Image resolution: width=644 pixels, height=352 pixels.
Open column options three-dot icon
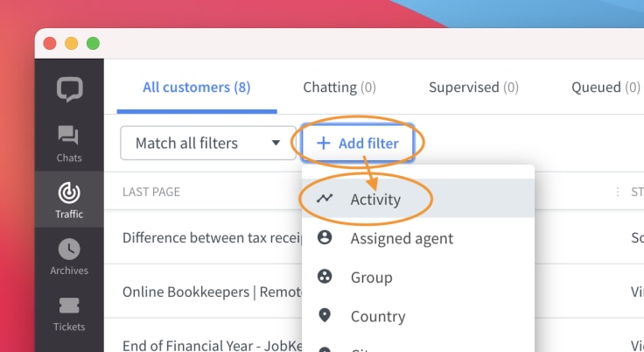617,192
